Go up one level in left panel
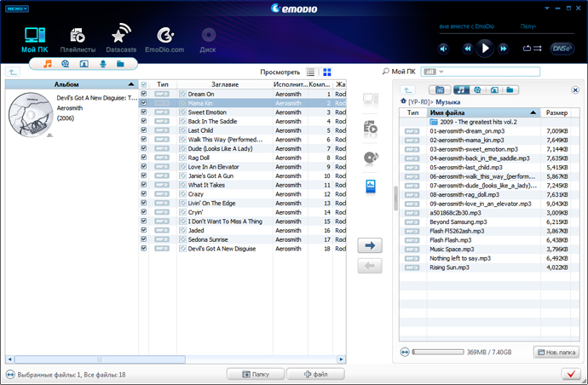The width and height of the screenshot is (588, 385). [13, 72]
